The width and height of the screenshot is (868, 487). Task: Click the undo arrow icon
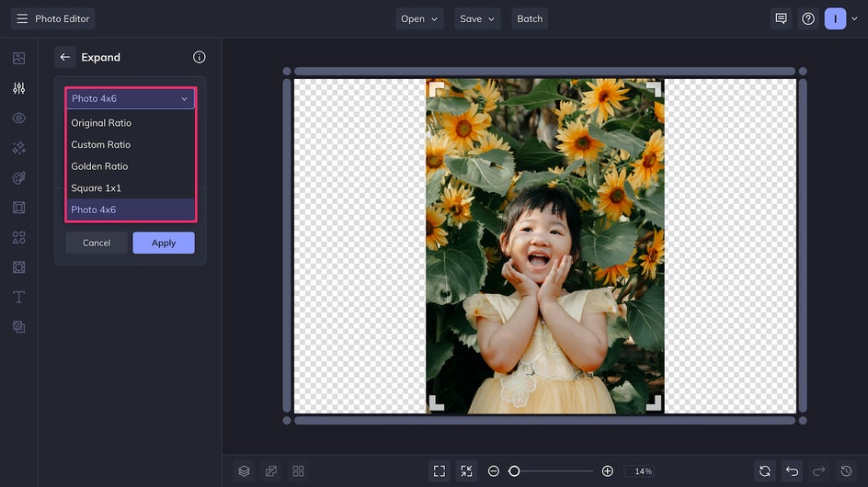pyautogui.click(x=792, y=470)
